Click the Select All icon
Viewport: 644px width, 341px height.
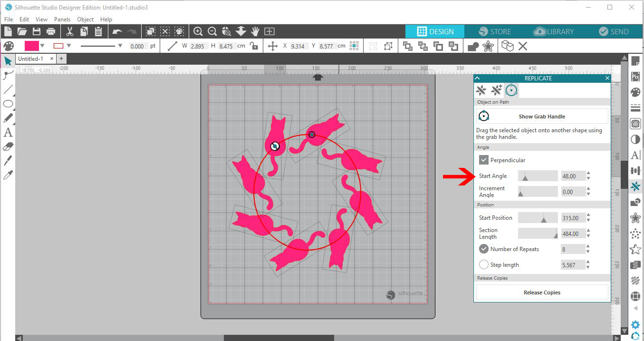click(150, 31)
